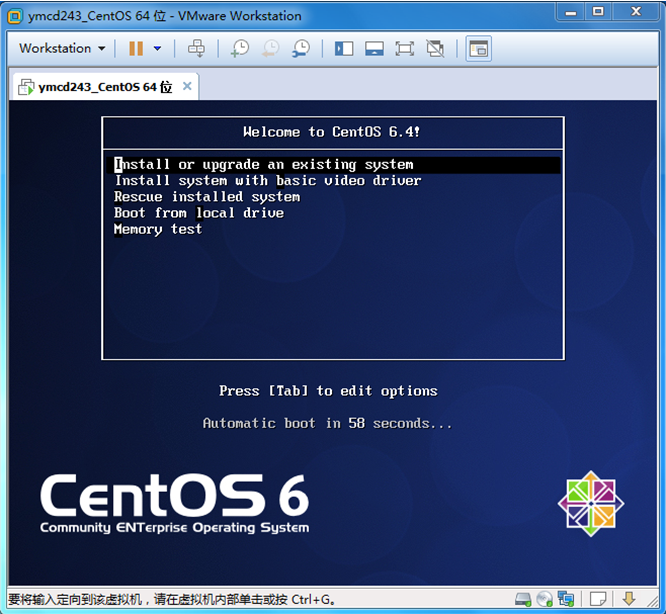666x614 pixels.
Task: Choose Boot from local drive option
Action: 199,213
